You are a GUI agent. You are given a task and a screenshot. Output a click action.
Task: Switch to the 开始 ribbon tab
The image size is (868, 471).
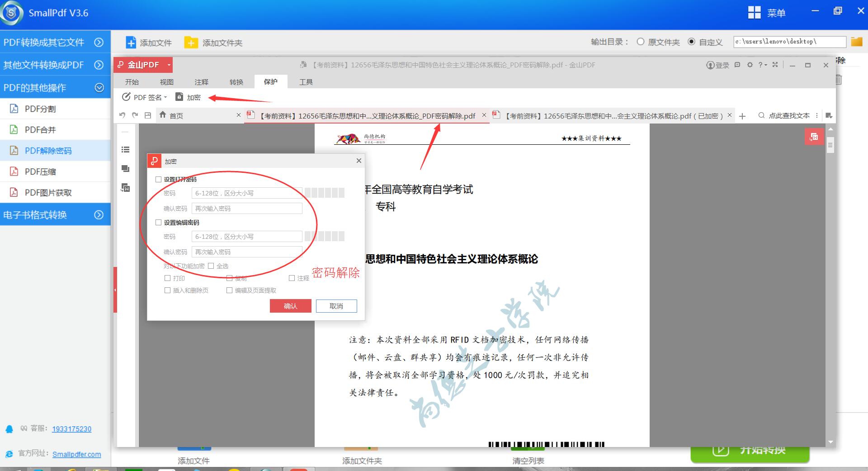[x=132, y=81]
